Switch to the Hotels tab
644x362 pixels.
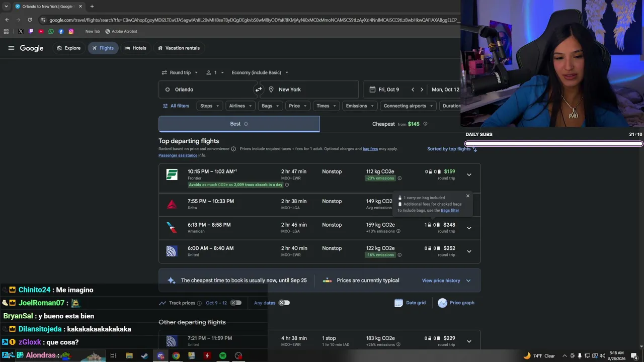135,48
